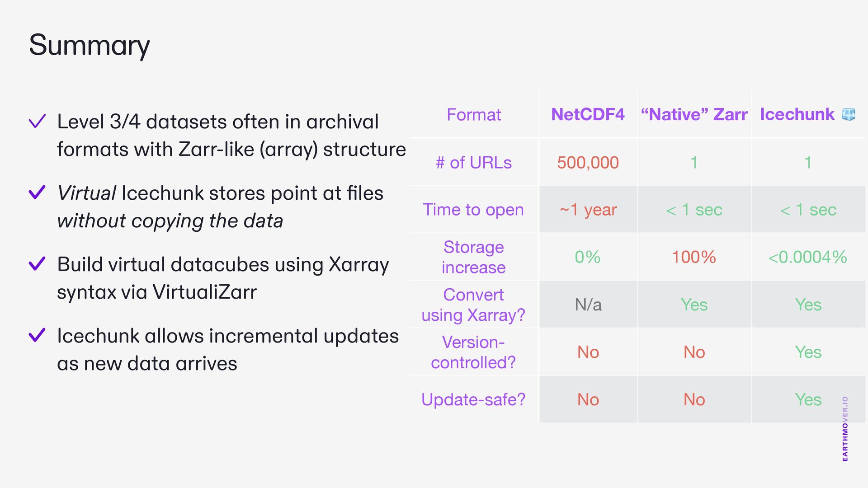868x488 pixels.
Task: Click the Format header cell
Action: pyautogui.click(x=474, y=114)
